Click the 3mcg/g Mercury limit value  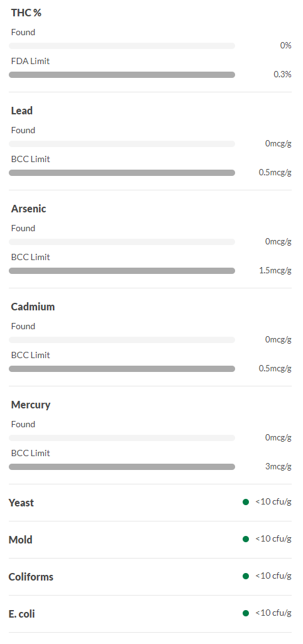click(278, 467)
